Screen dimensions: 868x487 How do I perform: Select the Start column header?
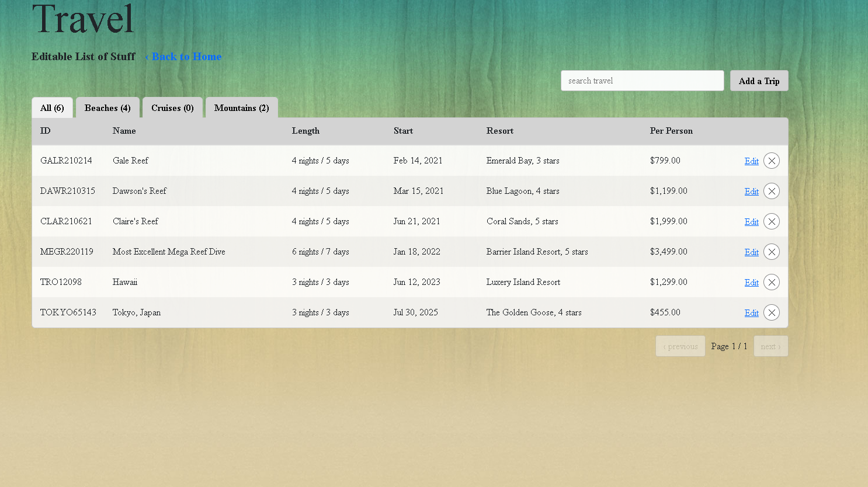coord(403,131)
